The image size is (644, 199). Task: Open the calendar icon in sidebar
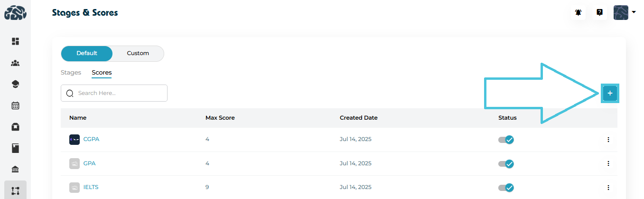tap(15, 105)
